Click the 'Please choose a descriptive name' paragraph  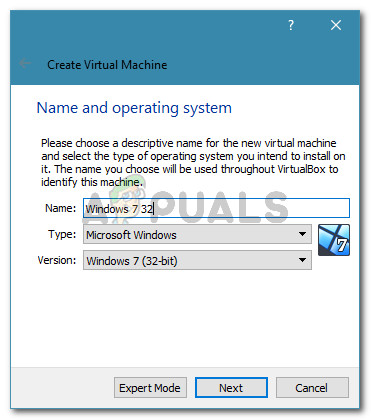(x=193, y=162)
